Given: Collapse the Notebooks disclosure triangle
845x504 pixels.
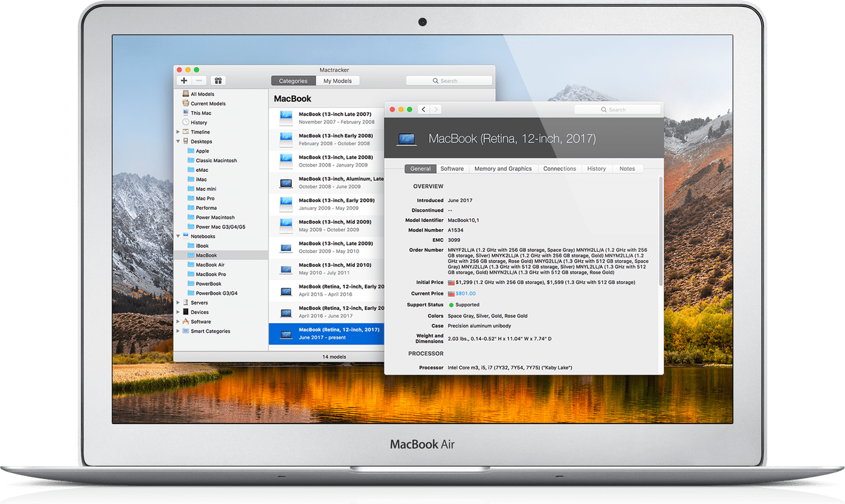Looking at the screenshot, I should click(x=178, y=236).
